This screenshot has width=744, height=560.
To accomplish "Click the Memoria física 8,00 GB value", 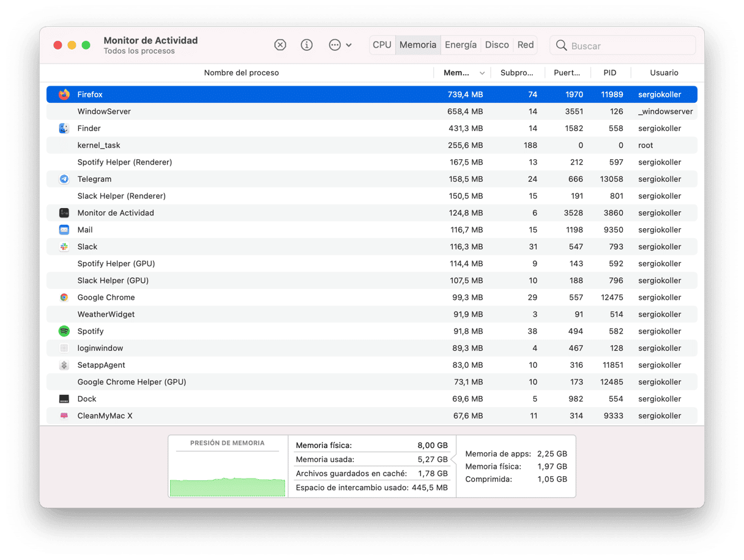I will tap(433, 446).
